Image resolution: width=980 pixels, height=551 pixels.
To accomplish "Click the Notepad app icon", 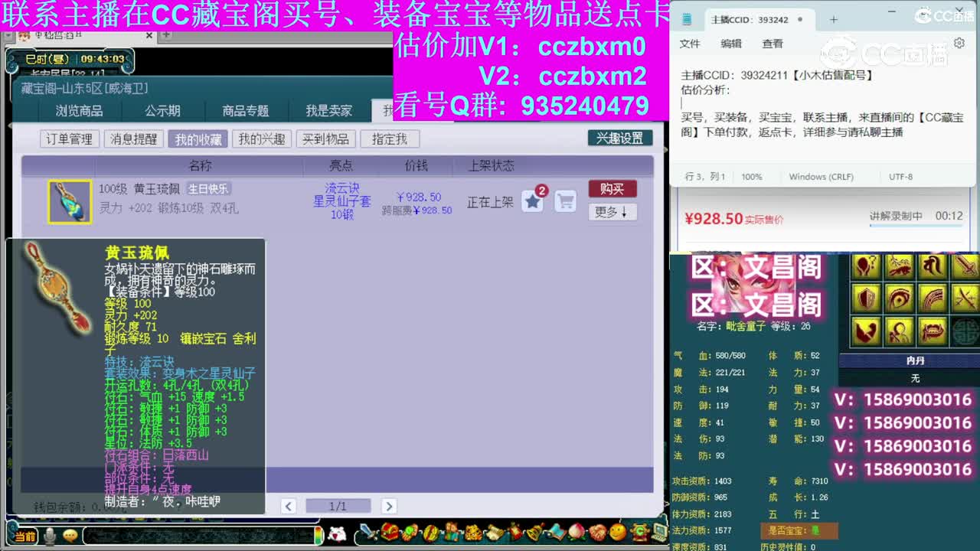I will point(687,20).
